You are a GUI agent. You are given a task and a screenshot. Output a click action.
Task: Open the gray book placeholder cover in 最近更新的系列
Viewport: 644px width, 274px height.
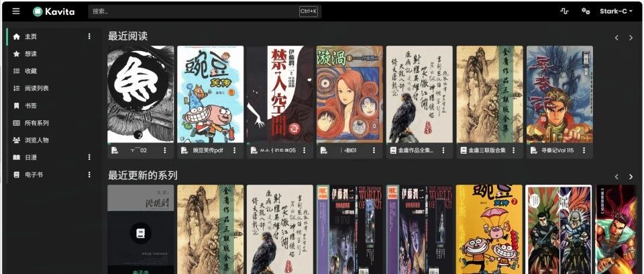point(140,229)
